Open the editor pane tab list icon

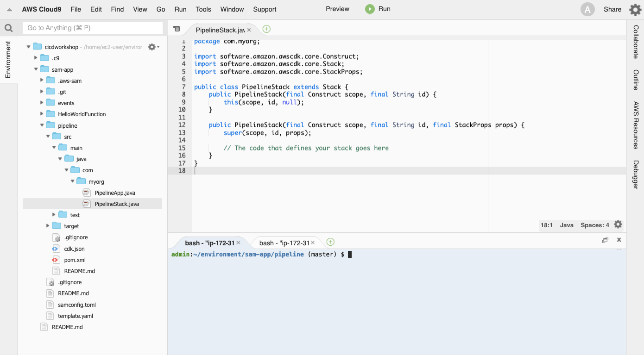(x=176, y=29)
